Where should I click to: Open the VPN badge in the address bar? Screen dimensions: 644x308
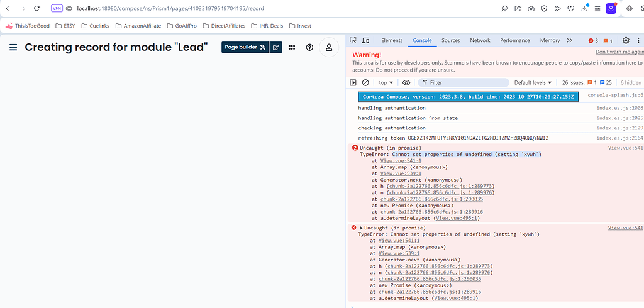click(57, 8)
